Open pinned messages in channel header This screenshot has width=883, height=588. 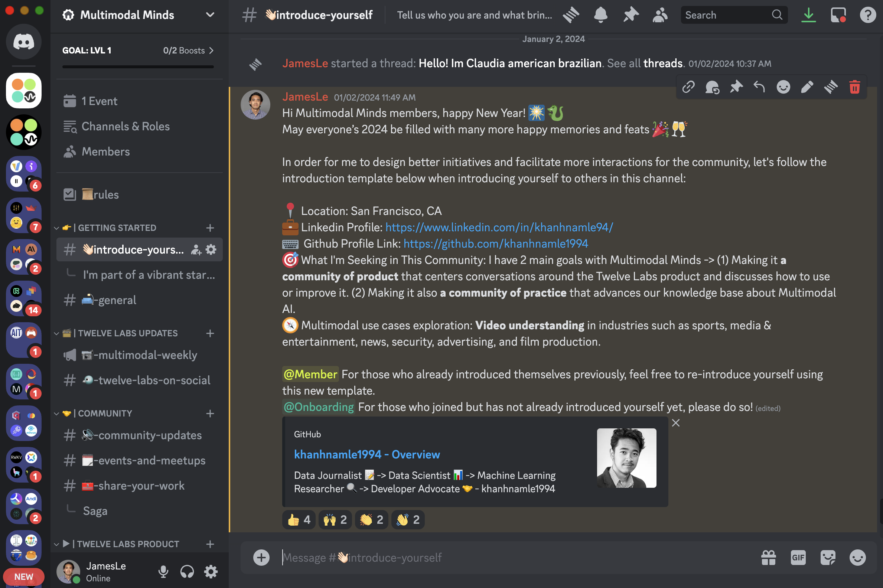[x=631, y=15]
